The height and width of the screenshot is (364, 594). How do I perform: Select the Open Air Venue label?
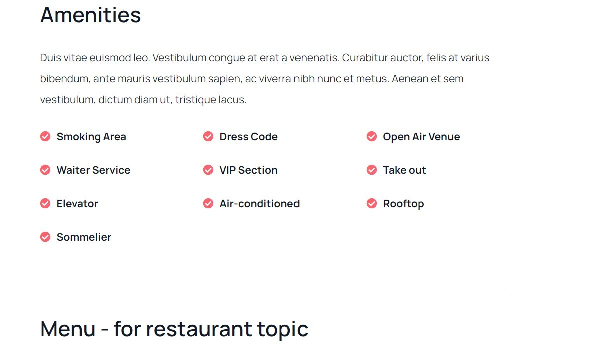[421, 137]
